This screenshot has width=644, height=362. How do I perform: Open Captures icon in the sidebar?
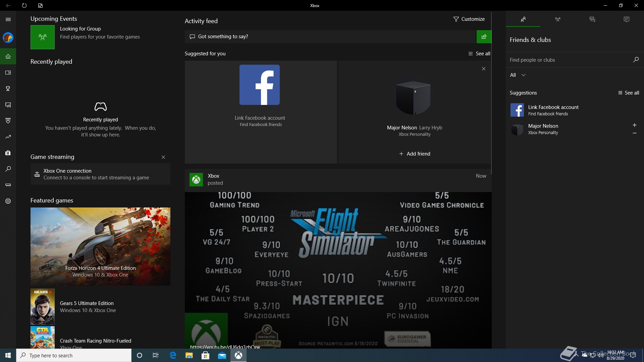pos(8,105)
